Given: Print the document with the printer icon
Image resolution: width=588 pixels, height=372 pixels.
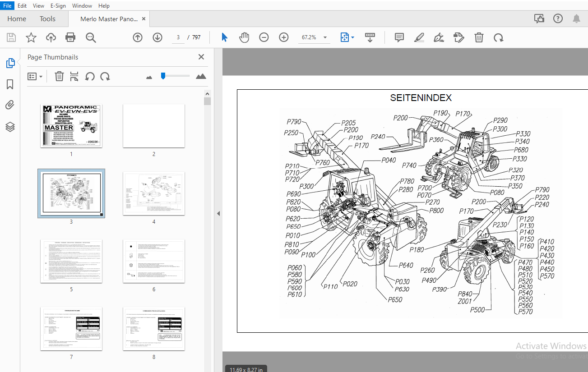Looking at the screenshot, I should (70, 37).
